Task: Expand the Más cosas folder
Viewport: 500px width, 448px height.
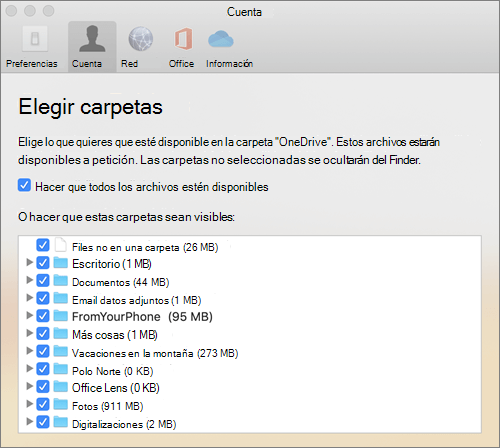Action: click(x=30, y=333)
